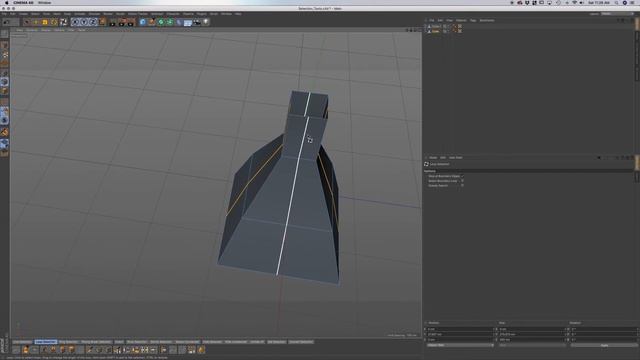Screen dimensions: 640x360
Task: Click the Camera icon in toolbar
Action: 197,22
